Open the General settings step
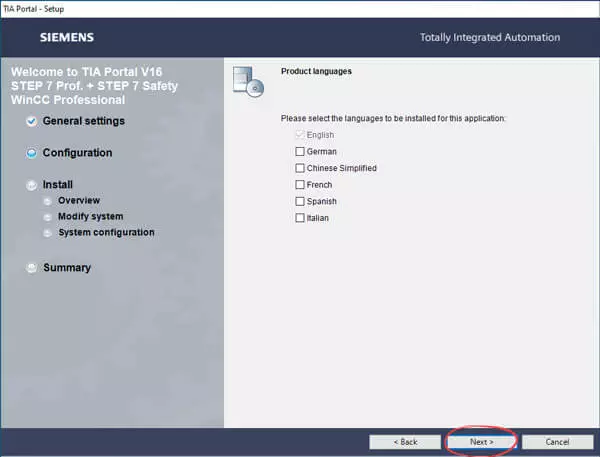 click(83, 121)
